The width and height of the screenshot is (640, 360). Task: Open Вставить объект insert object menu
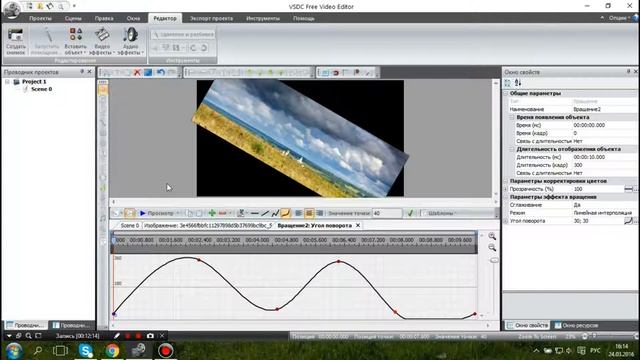point(76,41)
